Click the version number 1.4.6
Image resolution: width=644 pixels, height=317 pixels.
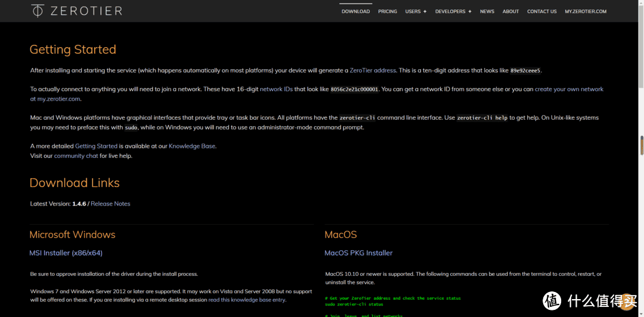(79, 204)
